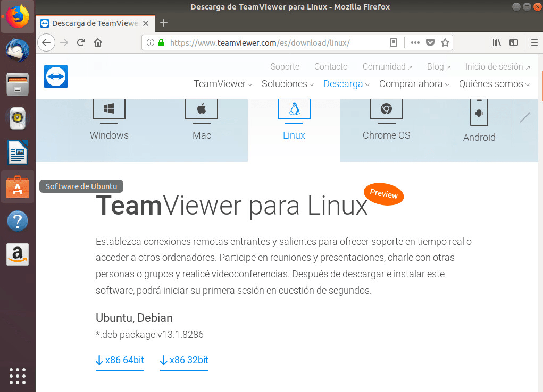Download the x86 64bit package
The width and height of the screenshot is (543, 392).
click(x=120, y=360)
